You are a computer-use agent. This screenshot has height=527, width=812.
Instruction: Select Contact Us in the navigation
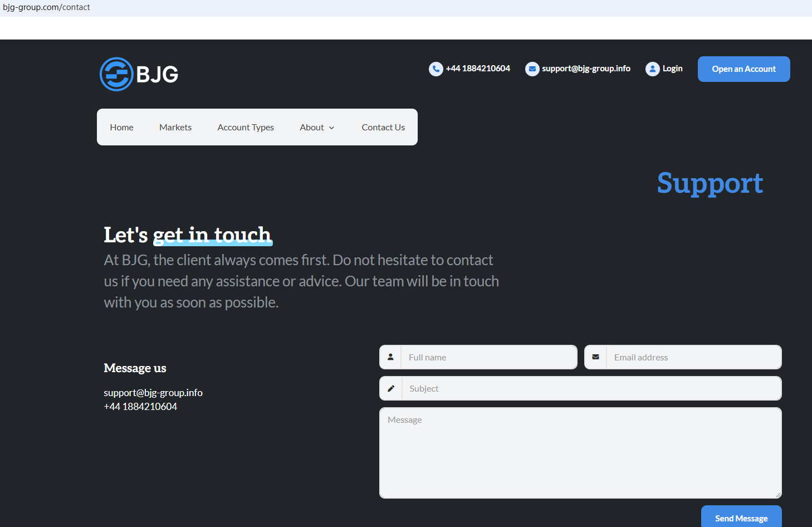383,128
